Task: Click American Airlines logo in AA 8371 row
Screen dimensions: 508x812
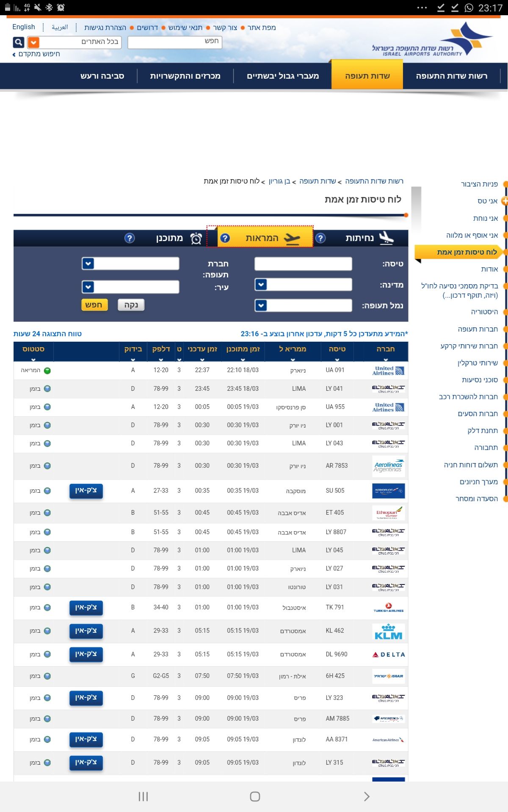Action: click(x=388, y=740)
